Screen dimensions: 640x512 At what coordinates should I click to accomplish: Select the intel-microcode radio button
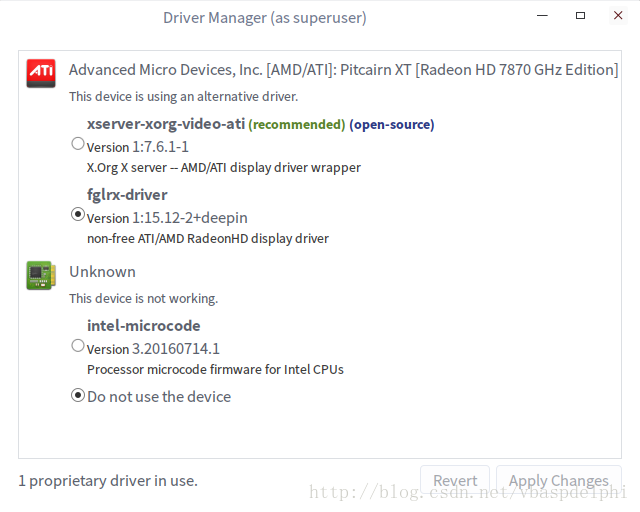[x=78, y=346]
